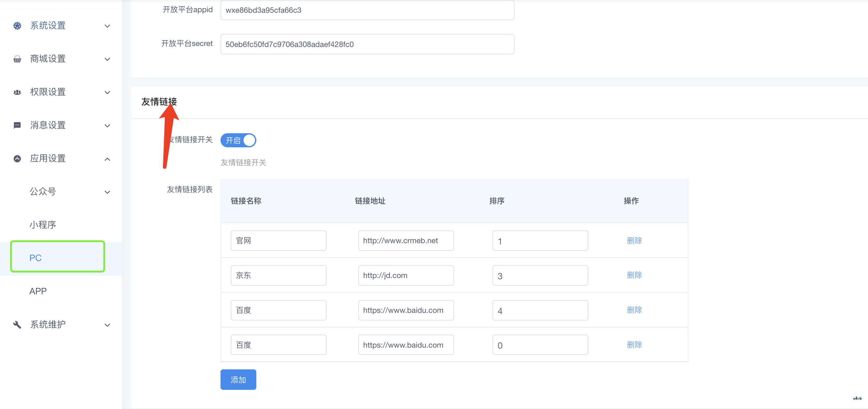Collapse the 应用设置 menu chevron
Image resolution: width=868 pixels, height=409 pixels.
(x=107, y=159)
